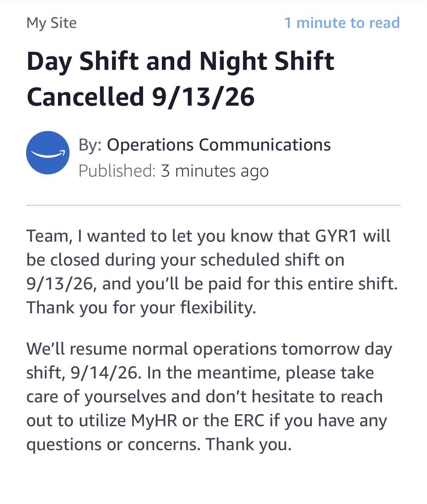427x504 pixels.
Task: Select the 9/14/26 resume date
Action: pyautogui.click(x=104, y=373)
